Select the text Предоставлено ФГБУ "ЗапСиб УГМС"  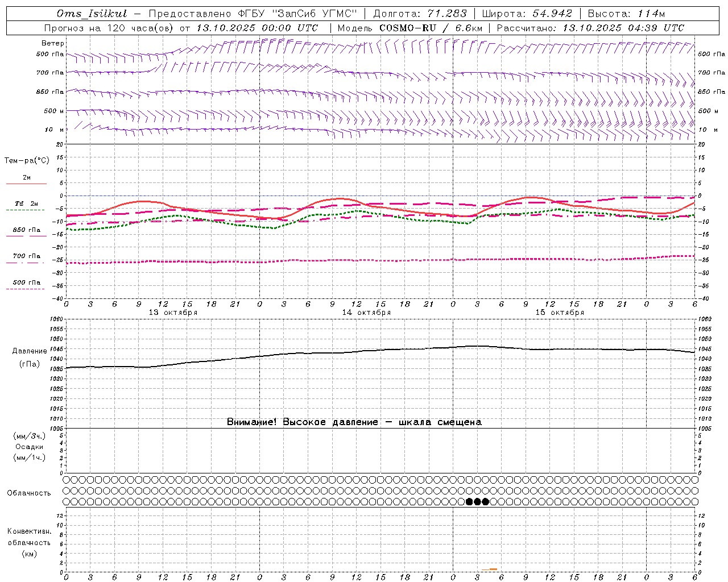point(253,14)
